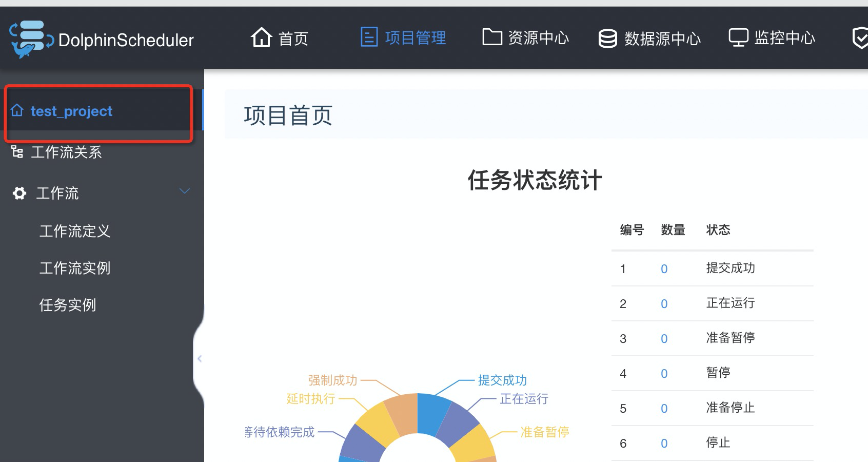868x462 pixels.
Task: Click the blue 提交成功 pie slice
Action: click(x=431, y=414)
